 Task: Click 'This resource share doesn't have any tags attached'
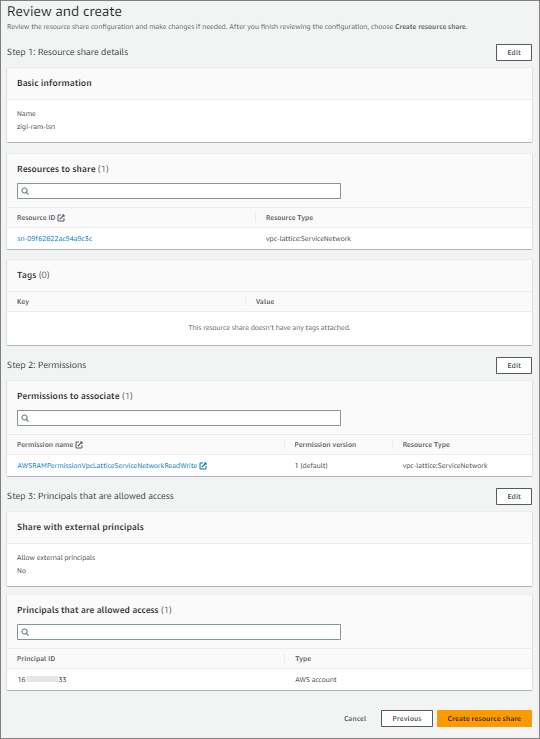269,328
